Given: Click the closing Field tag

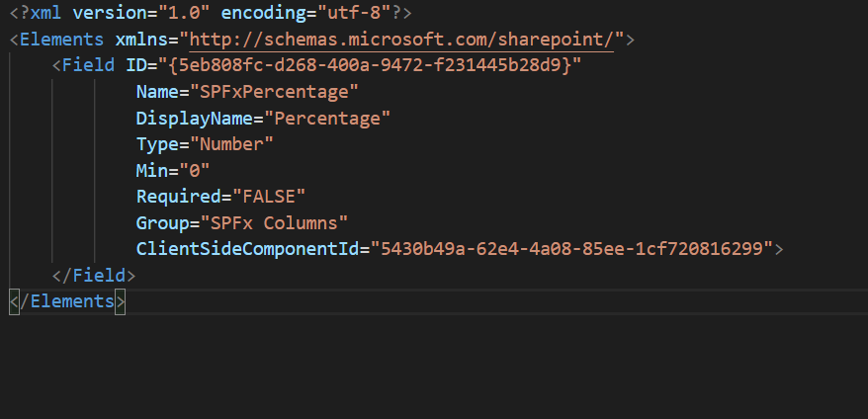Looking at the screenshot, I should (94, 275).
